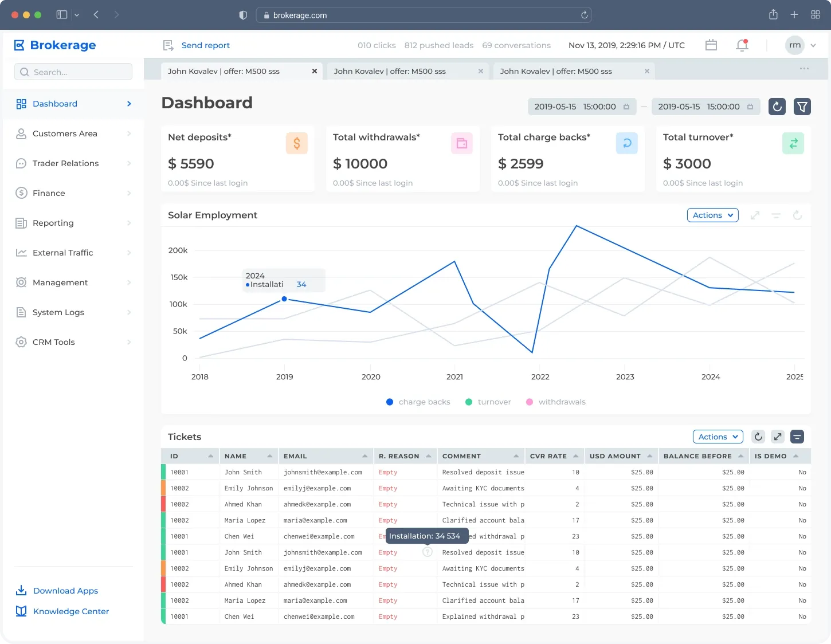
Task: Click the 2019 data point on chart
Action: point(284,299)
